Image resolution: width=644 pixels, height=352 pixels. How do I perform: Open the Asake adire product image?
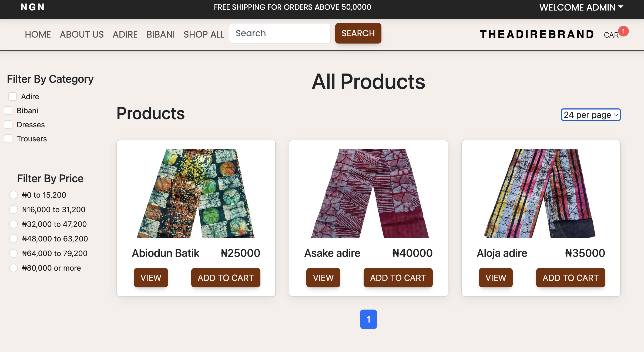click(368, 193)
